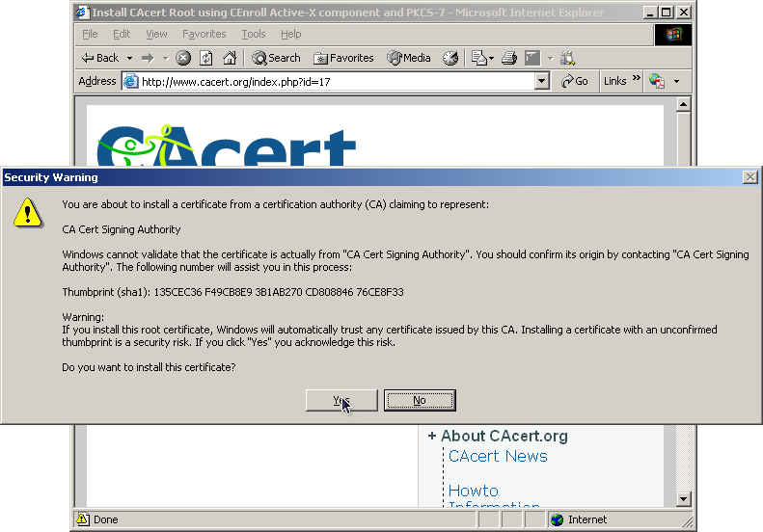Viewport: 763px width, 532px height.
Task: Click the Edit page toolbar icon
Action: pyautogui.click(x=532, y=59)
